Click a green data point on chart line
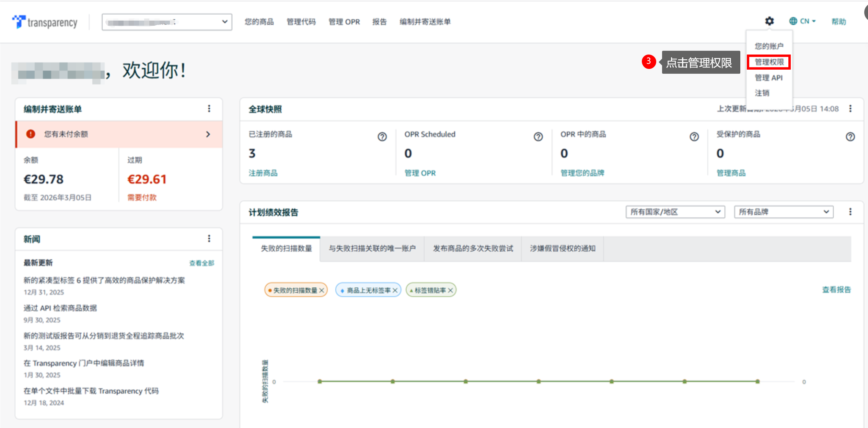Viewport: 868px width, 428px height. [539, 381]
